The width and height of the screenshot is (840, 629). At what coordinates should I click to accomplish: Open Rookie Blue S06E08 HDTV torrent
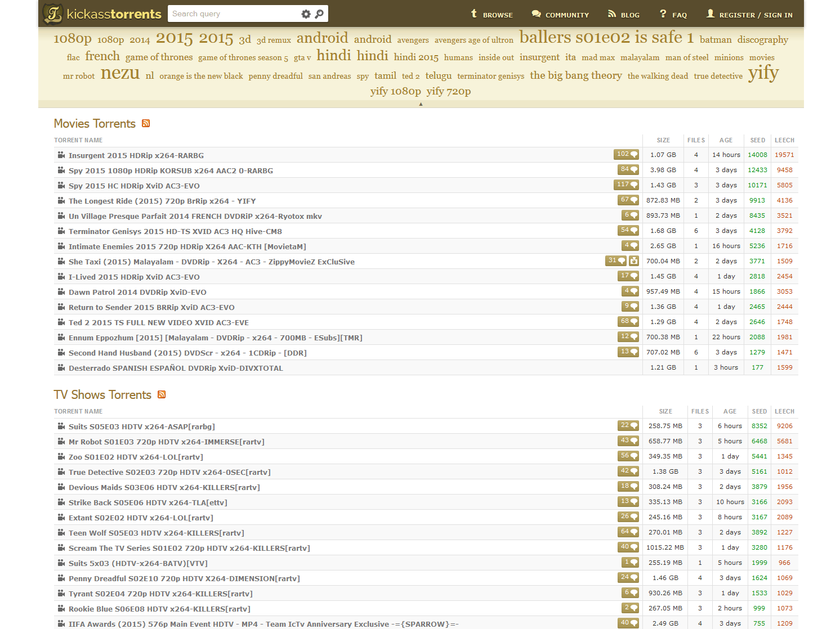tap(159, 609)
